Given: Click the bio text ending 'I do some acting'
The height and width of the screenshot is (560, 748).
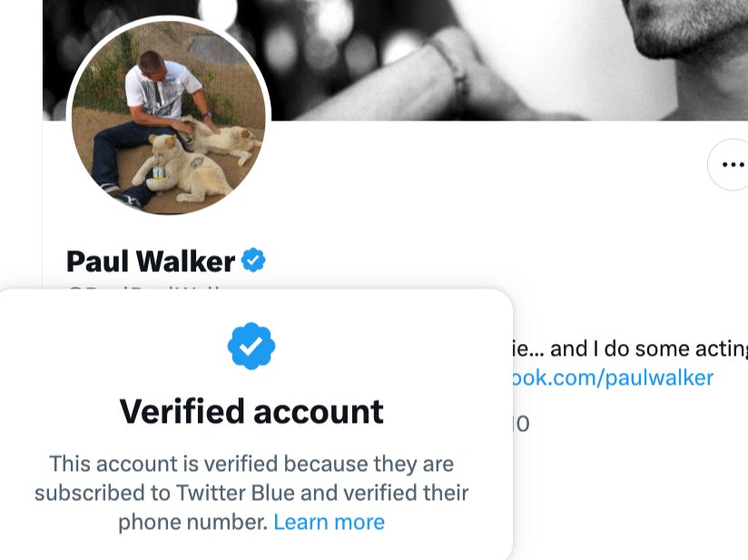Looking at the screenshot, I should [x=635, y=348].
